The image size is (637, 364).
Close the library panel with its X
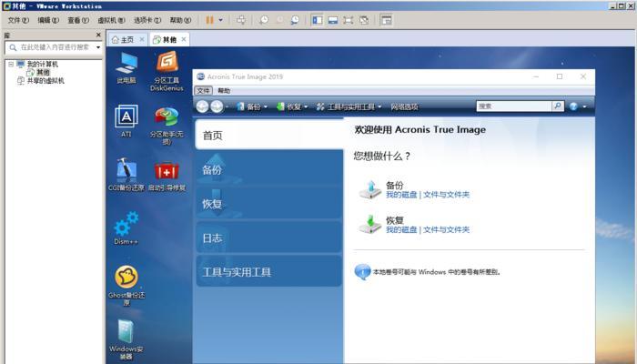[x=98, y=35]
